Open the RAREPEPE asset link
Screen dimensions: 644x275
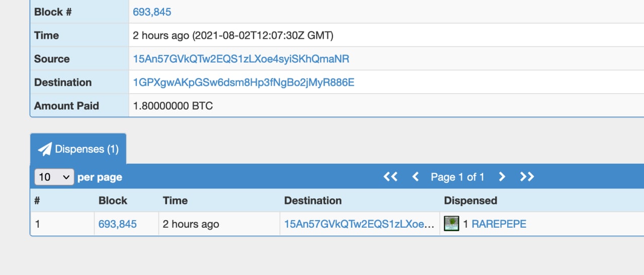click(499, 224)
